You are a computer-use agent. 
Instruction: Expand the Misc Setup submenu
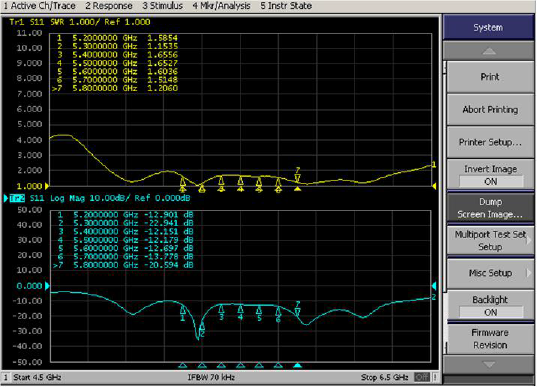[x=490, y=273]
